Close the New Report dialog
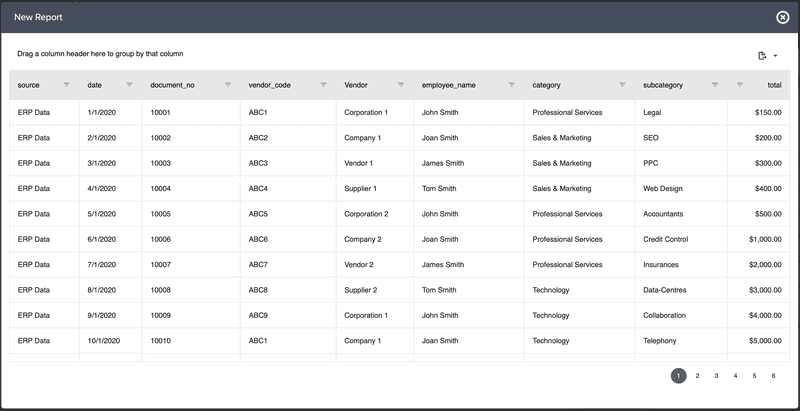This screenshot has height=411, width=800. 782,17
